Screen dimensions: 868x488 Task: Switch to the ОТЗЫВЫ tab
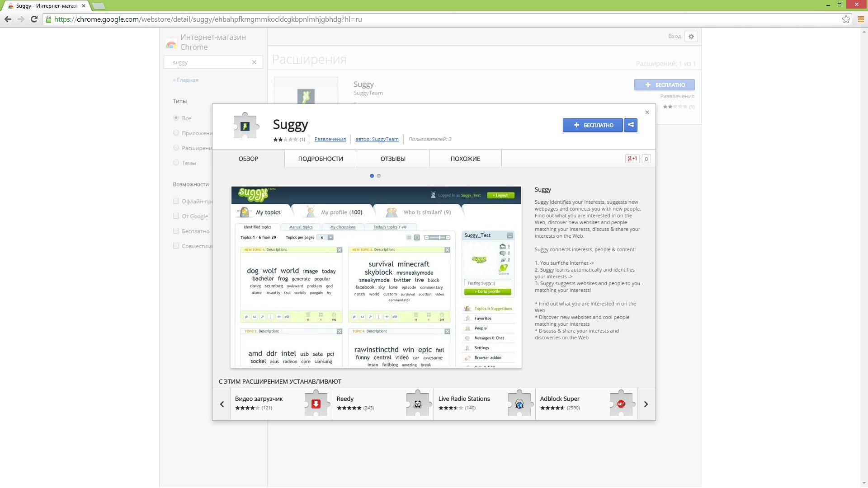393,159
